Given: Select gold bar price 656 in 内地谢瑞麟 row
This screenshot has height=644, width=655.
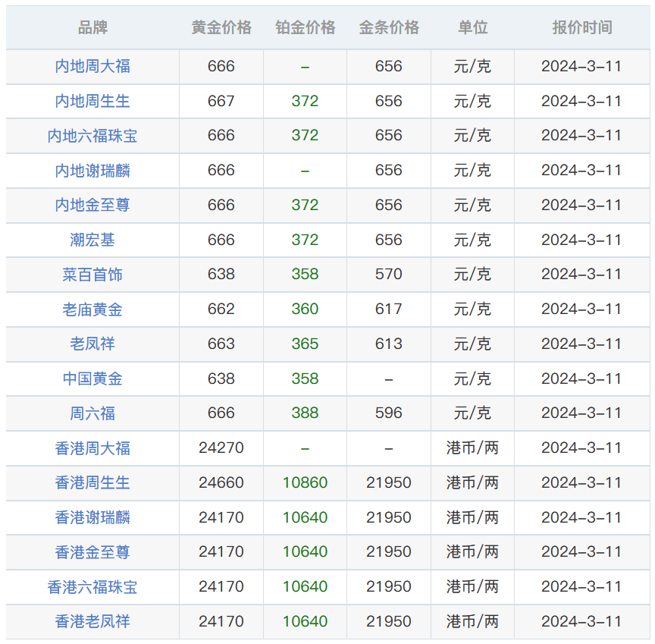Looking at the screenshot, I should click(x=388, y=171).
